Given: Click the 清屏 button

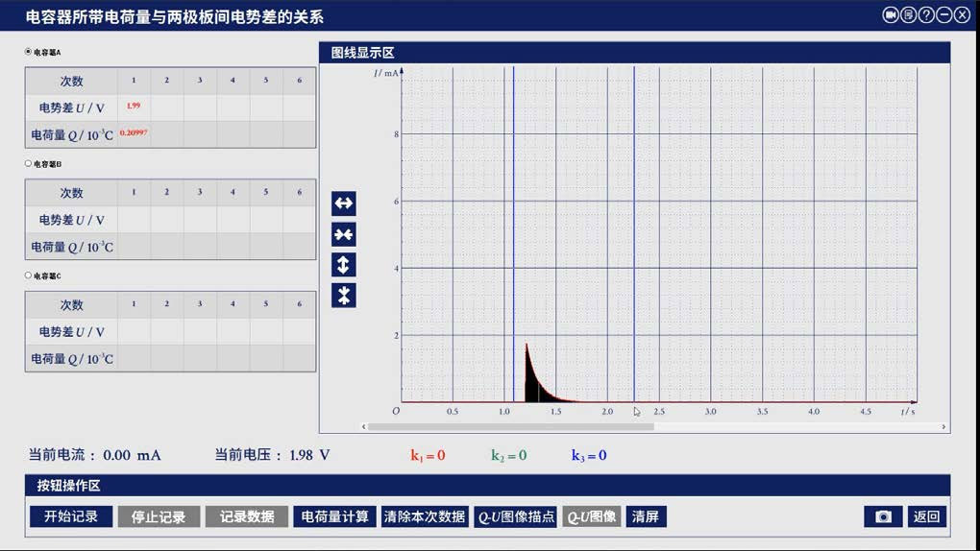Looking at the screenshot, I should [646, 516].
